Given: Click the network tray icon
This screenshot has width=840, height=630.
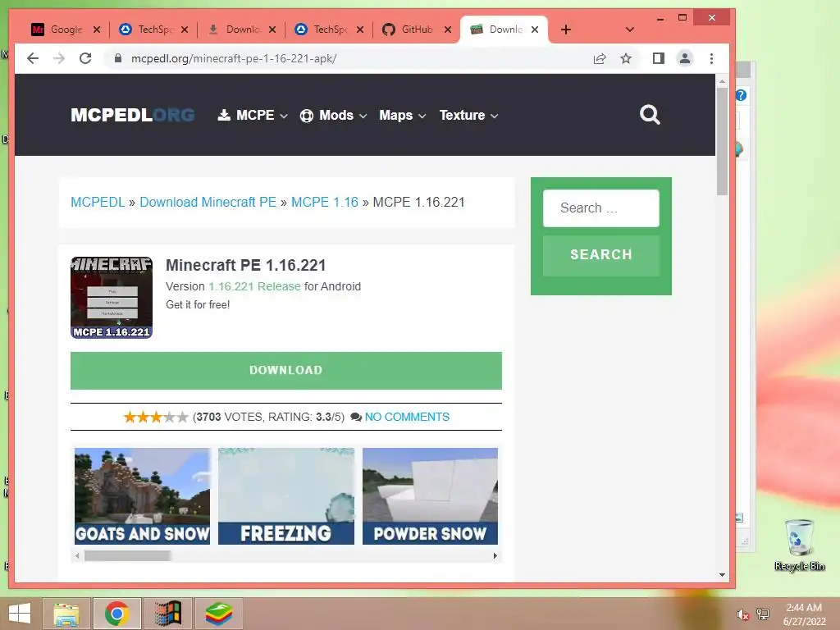Looking at the screenshot, I should tap(763, 614).
